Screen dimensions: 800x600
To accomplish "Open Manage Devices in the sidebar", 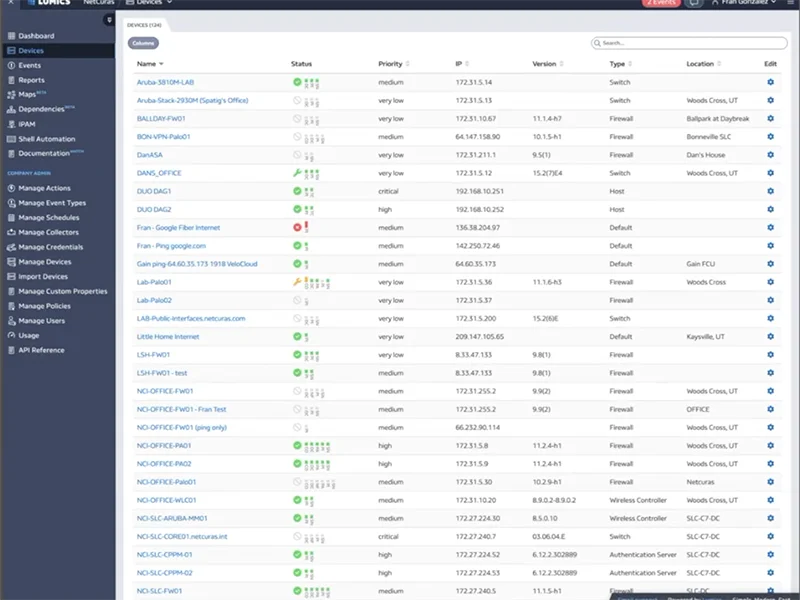I will [x=45, y=262].
